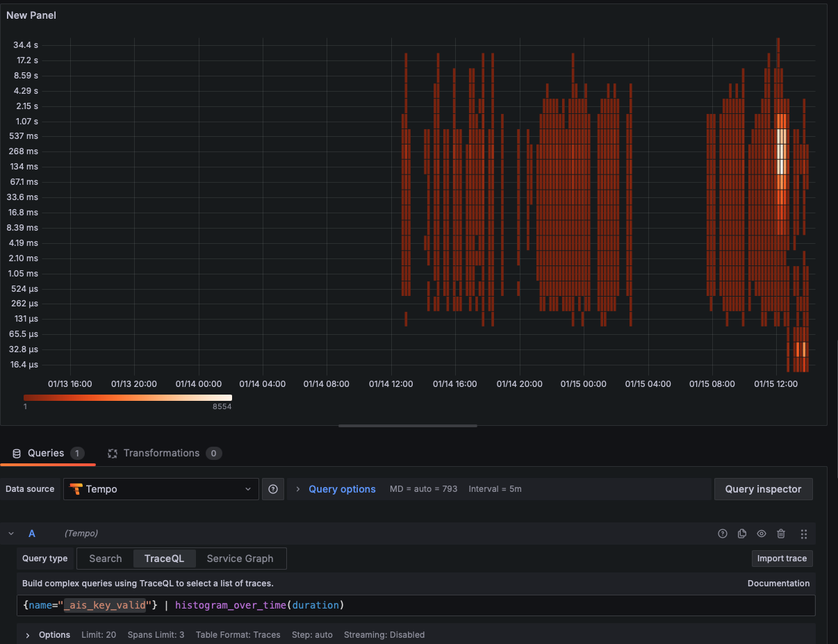The image size is (838, 644).
Task: Select the TraceQL query type tab
Action: click(164, 559)
